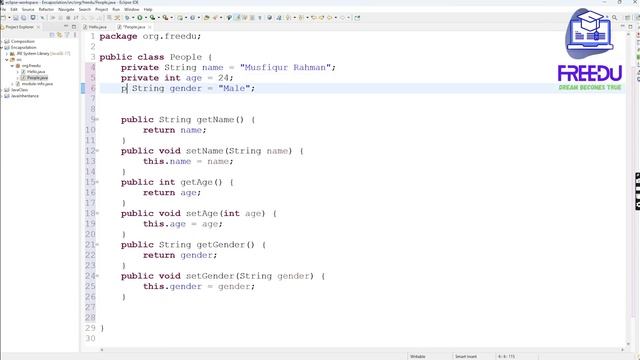Fold the setGender method at line 24

(x=98, y=276)
